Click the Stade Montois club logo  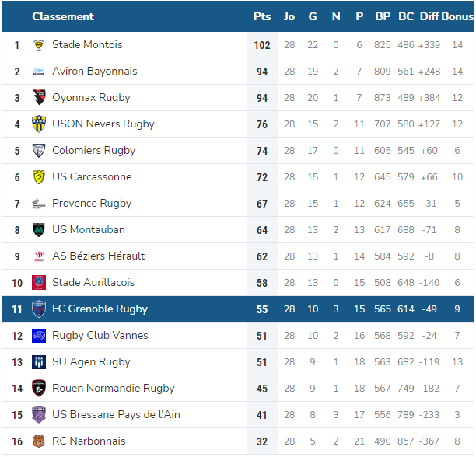tap(39, 45)
